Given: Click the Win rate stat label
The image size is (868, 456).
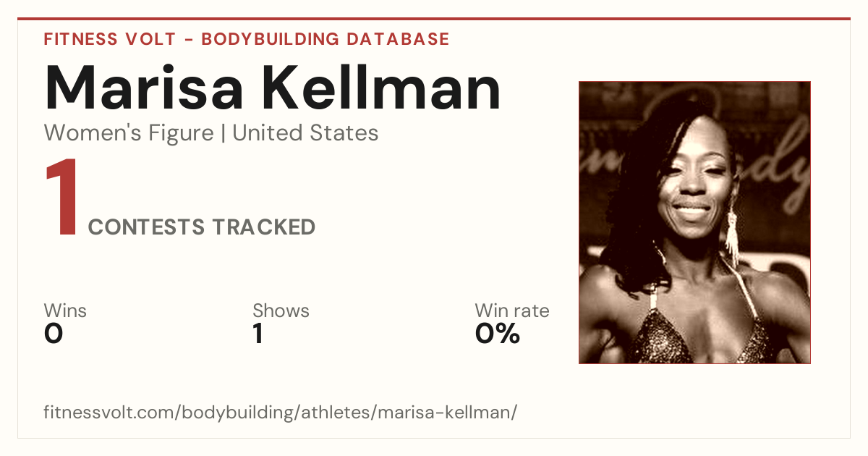Looking at the screenshot, I should pyautogui.click(x=512, y=311).
